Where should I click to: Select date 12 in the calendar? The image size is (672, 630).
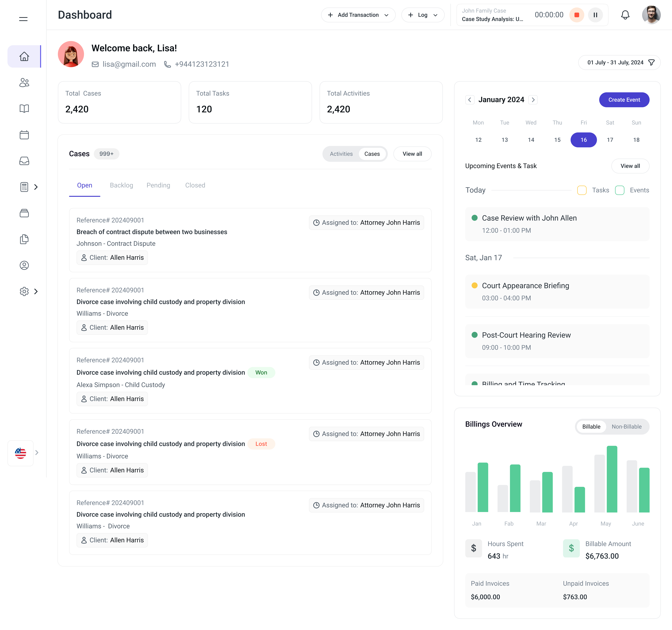click(478, 140)
